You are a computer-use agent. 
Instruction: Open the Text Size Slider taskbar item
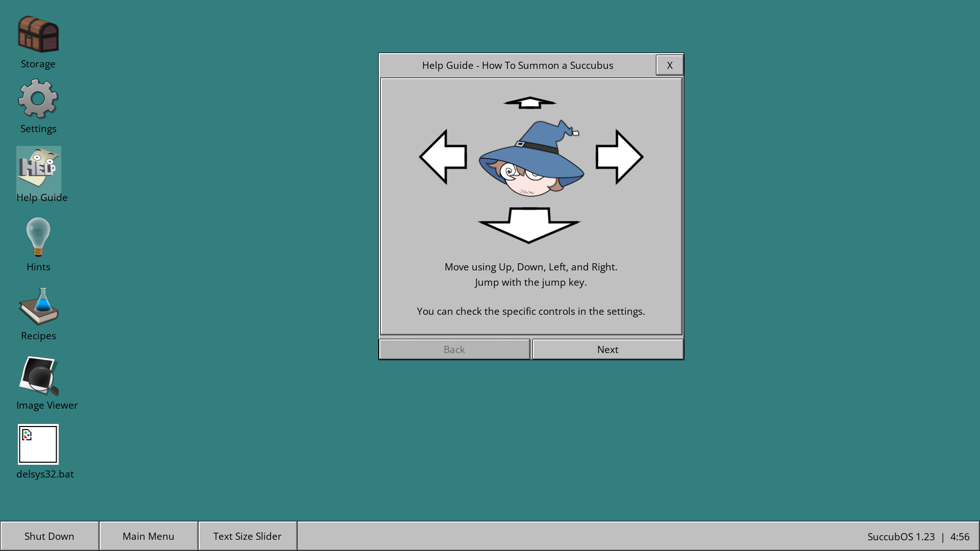(x=248, y=536)
